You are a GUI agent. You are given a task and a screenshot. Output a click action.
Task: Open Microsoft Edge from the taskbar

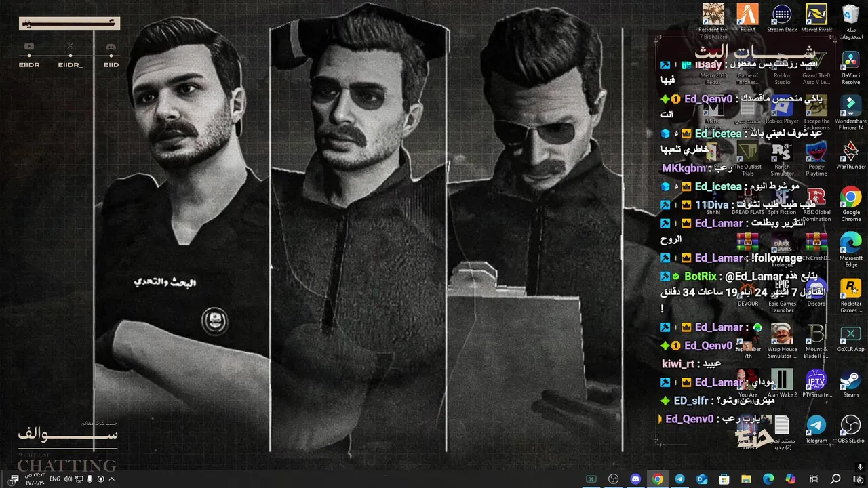(768, 479)
